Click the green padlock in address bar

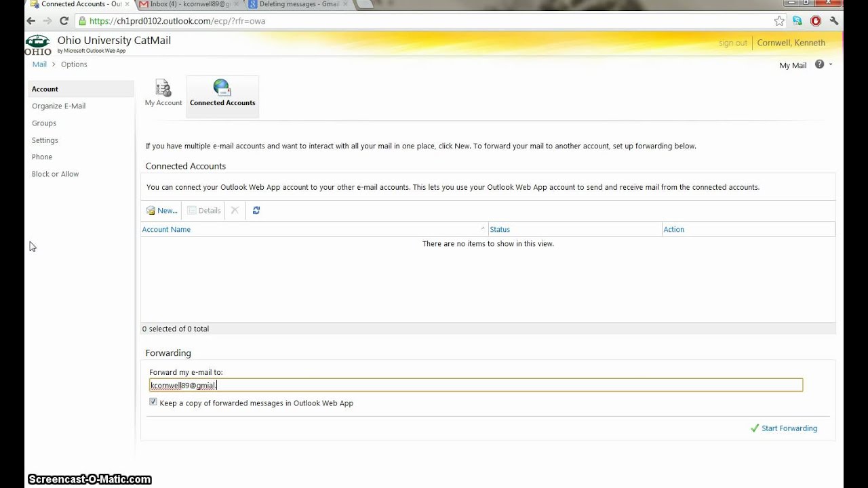tap(82, 21)
